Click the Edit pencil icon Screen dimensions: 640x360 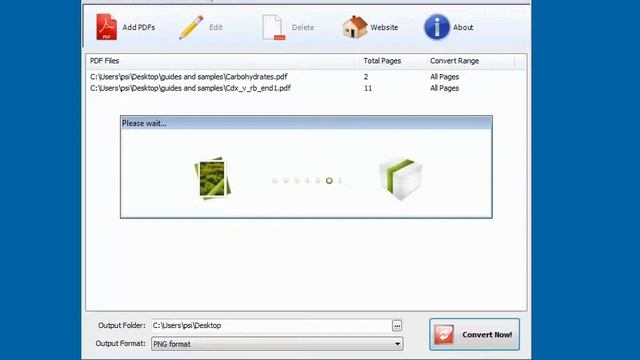191,27
